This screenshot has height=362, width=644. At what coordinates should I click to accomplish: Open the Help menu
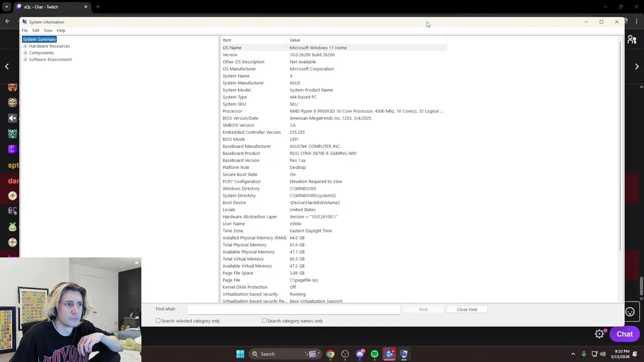(61, 30)
